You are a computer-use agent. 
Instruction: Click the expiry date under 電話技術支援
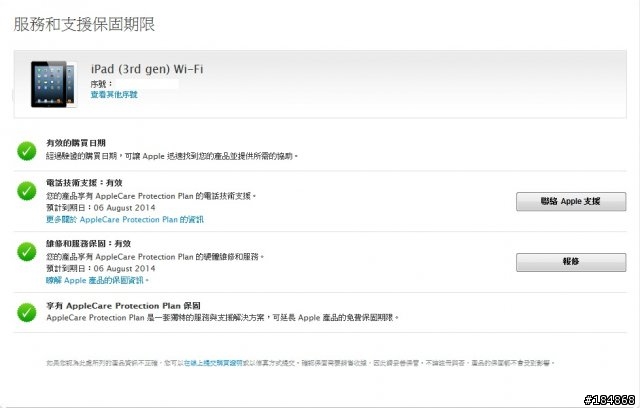pyautogui.click(x=124, y=208)
